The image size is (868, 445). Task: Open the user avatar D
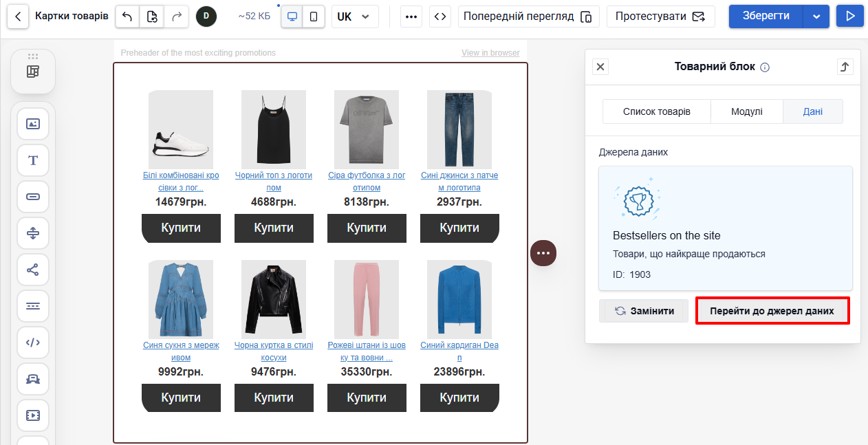point(206,17)
